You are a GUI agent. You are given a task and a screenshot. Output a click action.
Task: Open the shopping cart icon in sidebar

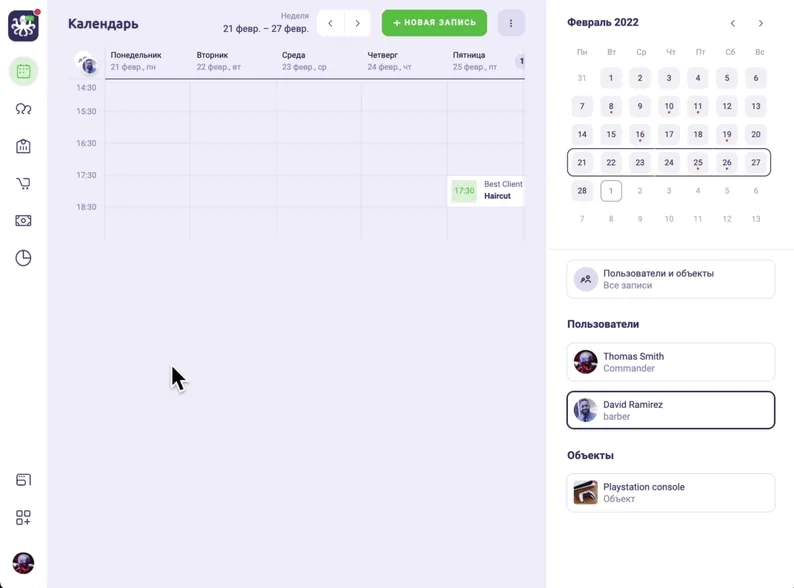coord(23,183)
